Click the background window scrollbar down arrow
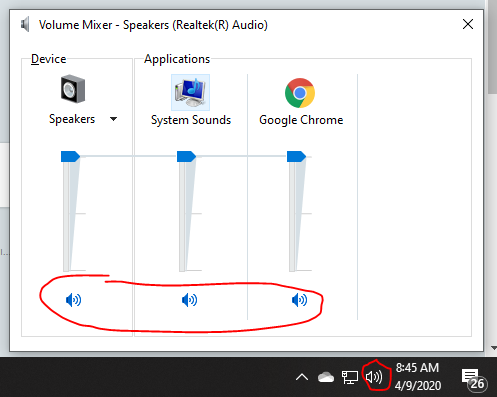 pos(493,348)
